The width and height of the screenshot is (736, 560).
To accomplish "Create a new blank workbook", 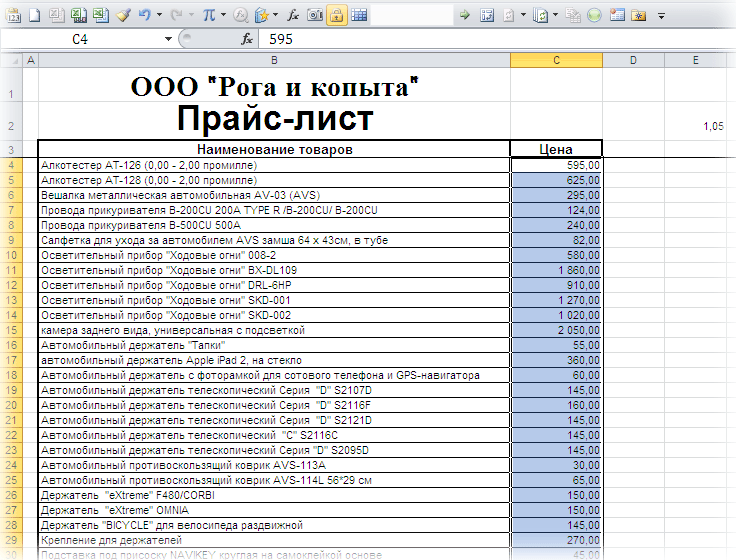I will coord(35,15).
